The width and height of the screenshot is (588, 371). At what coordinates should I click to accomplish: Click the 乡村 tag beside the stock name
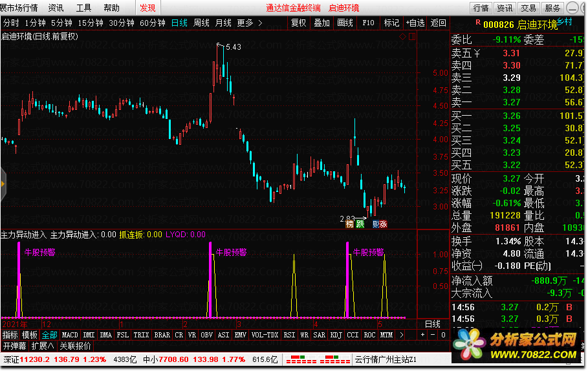tap(565, 22)
